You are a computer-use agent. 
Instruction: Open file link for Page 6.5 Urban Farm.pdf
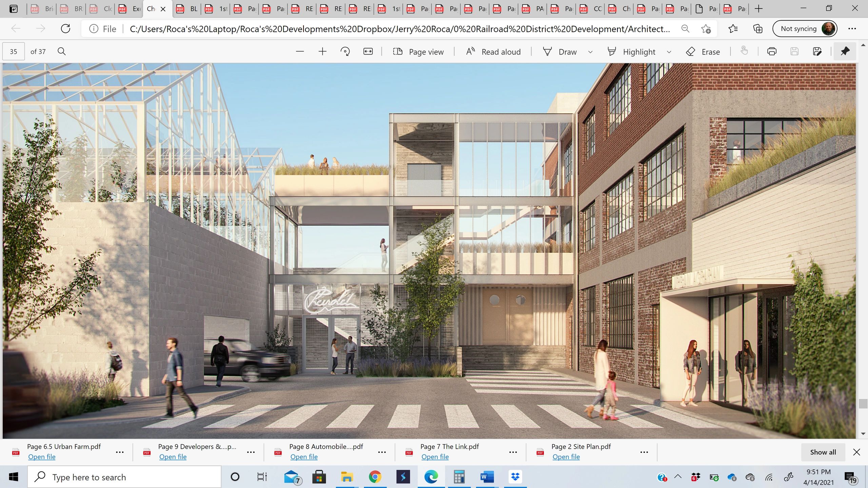[42, 457]
